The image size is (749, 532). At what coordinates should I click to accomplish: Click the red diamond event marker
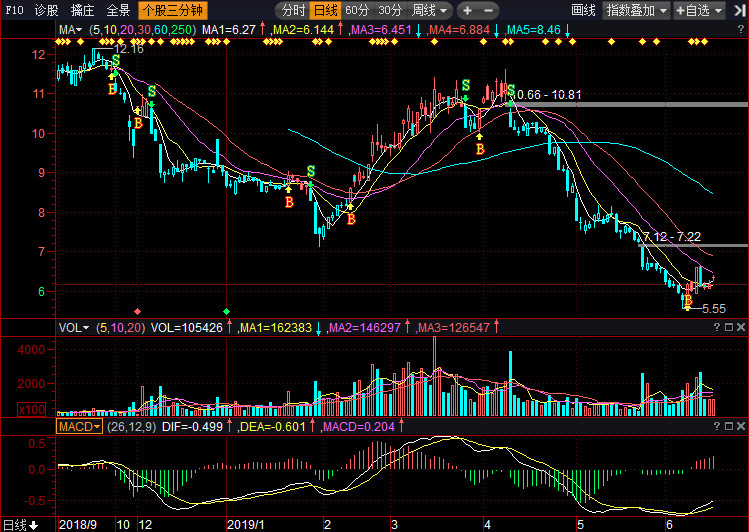[x=137, y=311]
